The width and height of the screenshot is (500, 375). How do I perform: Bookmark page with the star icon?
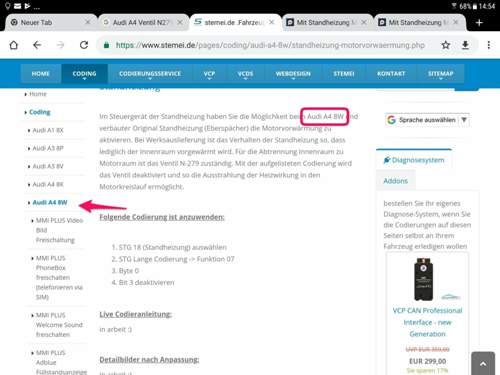click(446, 45)
